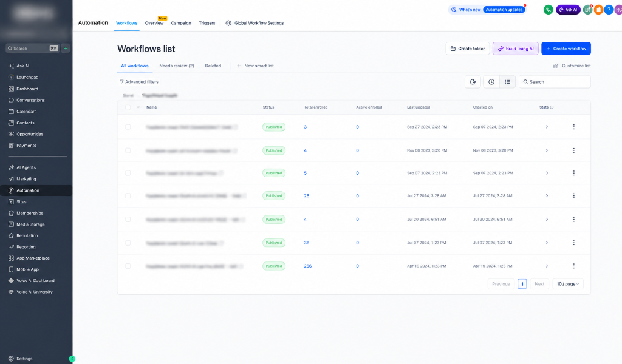Click the green phone dialer icon
622x364 pixels.
549,10
